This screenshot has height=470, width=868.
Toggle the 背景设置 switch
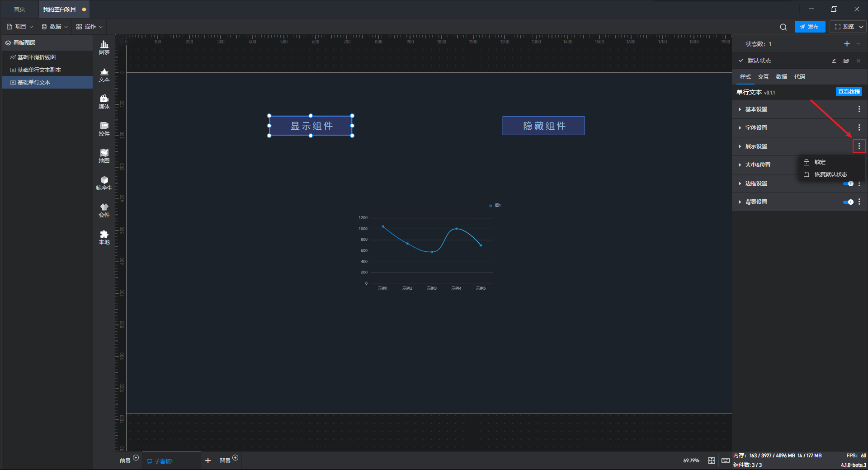pyautogui.click(x=849, y=202)
